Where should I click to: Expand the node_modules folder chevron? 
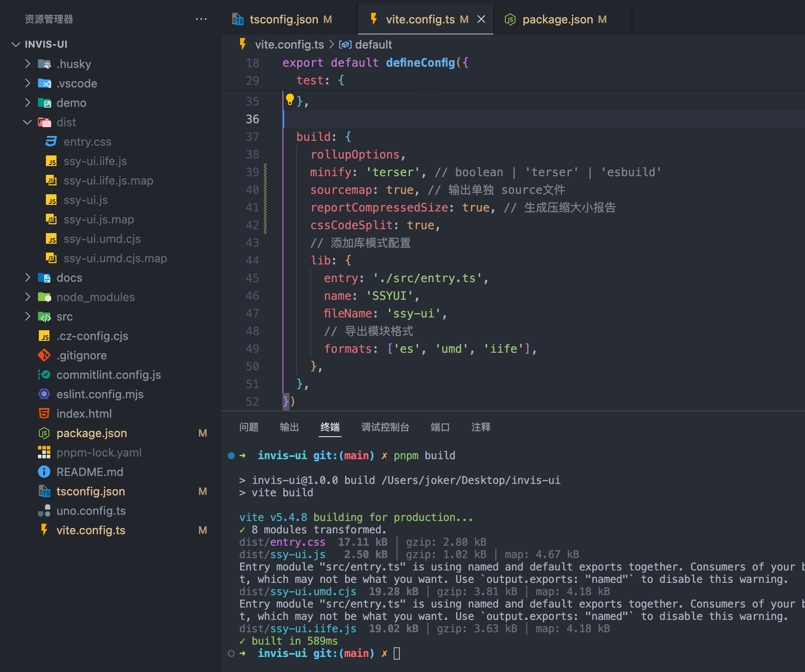point(28,297)
